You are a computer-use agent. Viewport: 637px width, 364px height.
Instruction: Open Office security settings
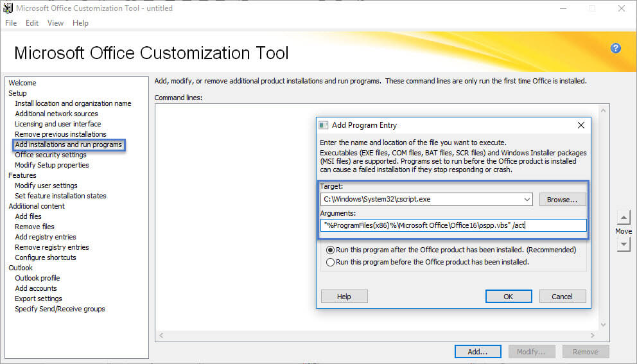tap(51, 155)
